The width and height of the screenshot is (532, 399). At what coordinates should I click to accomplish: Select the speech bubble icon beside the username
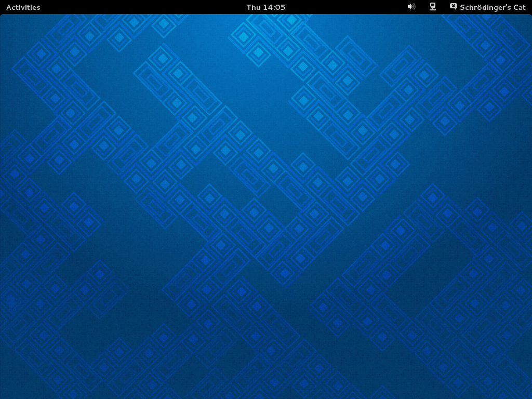453,7
